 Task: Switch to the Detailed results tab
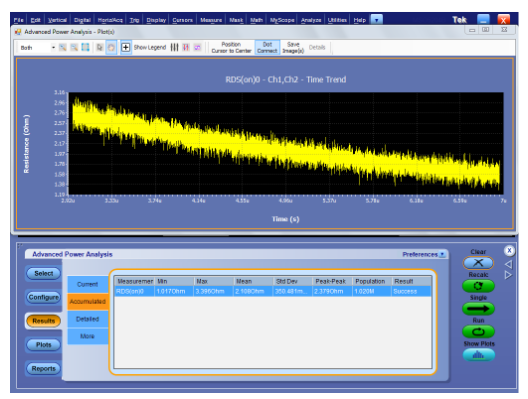[88, 319]
